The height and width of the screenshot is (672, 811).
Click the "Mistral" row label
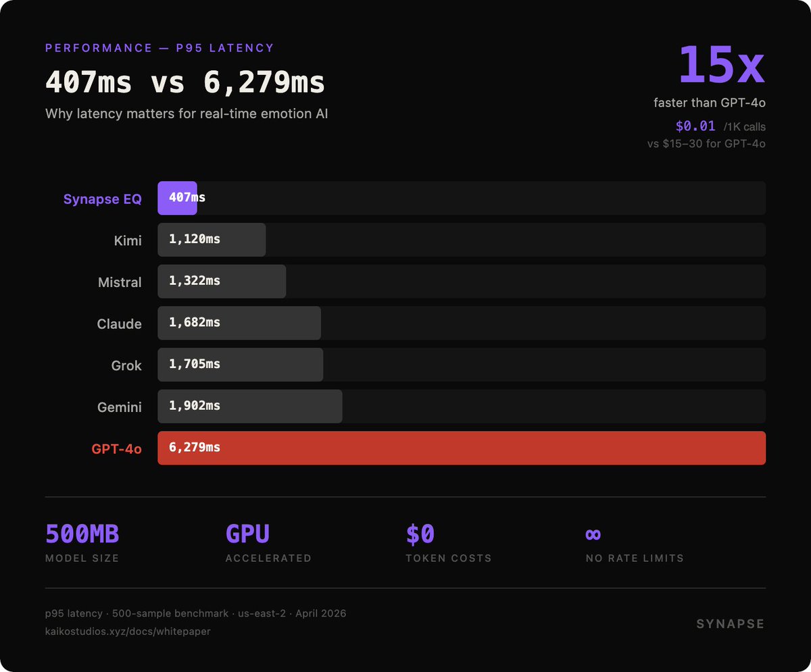coord(120,282)
